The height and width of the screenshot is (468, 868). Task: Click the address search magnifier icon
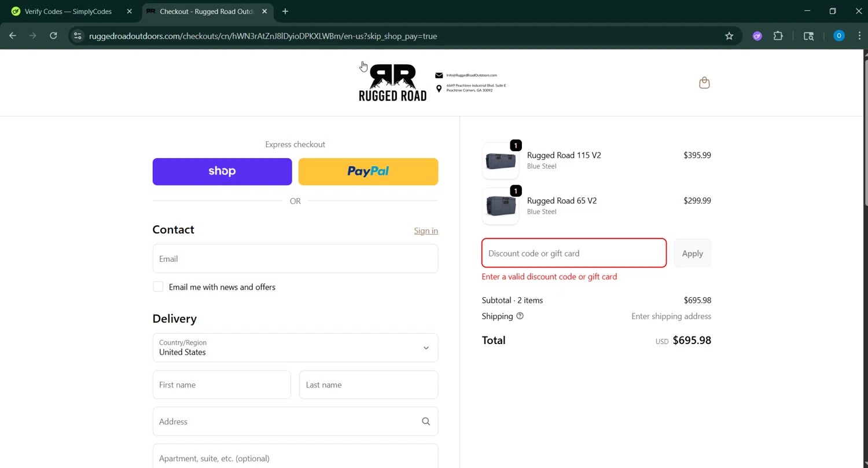pyautogui.click(x=426, y=422)
